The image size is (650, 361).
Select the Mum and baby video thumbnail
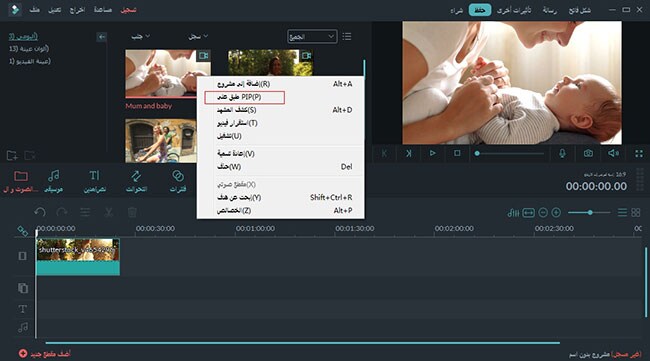pos(168,74)
